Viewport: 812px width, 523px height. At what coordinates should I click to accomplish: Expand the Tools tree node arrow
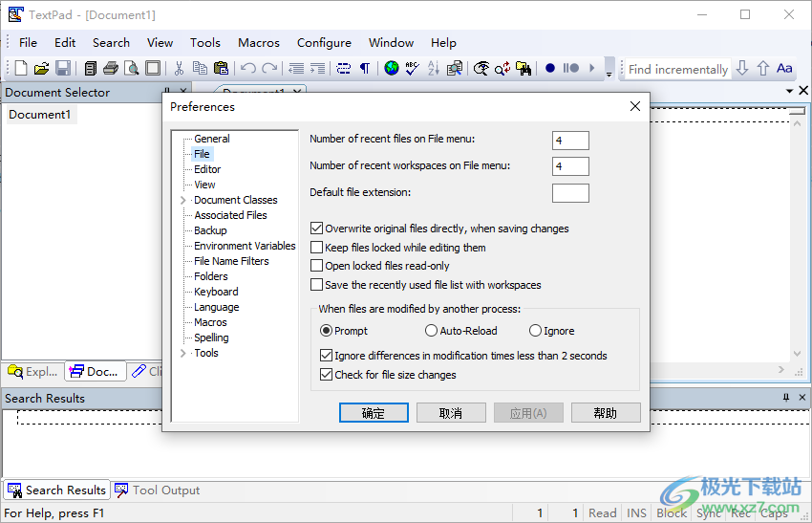pos(182,353)
